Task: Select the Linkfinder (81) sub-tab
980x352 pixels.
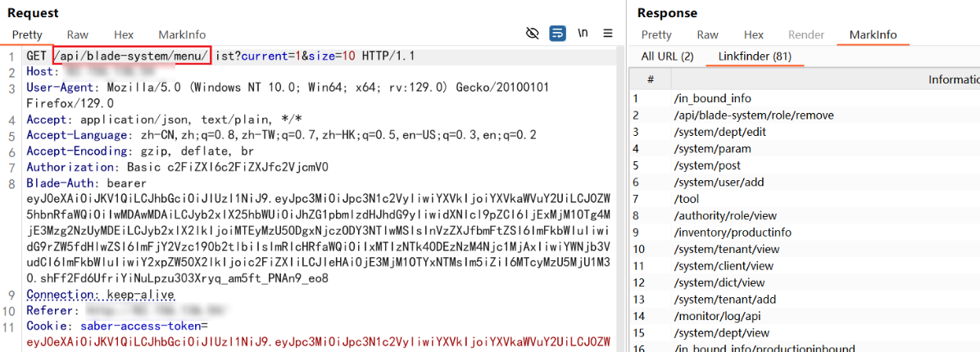Action: pyautogui.click(x=754, y=56)
